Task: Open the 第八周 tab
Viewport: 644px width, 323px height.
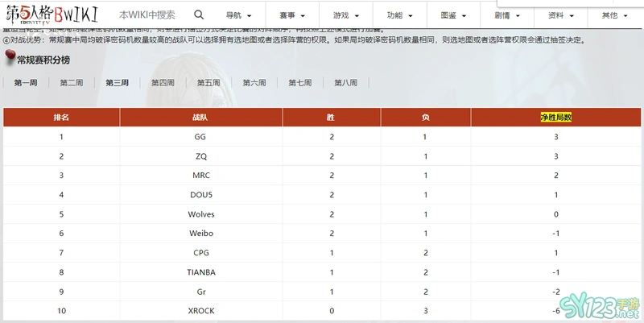Action: pyautogui.click(x=345, y=83)
